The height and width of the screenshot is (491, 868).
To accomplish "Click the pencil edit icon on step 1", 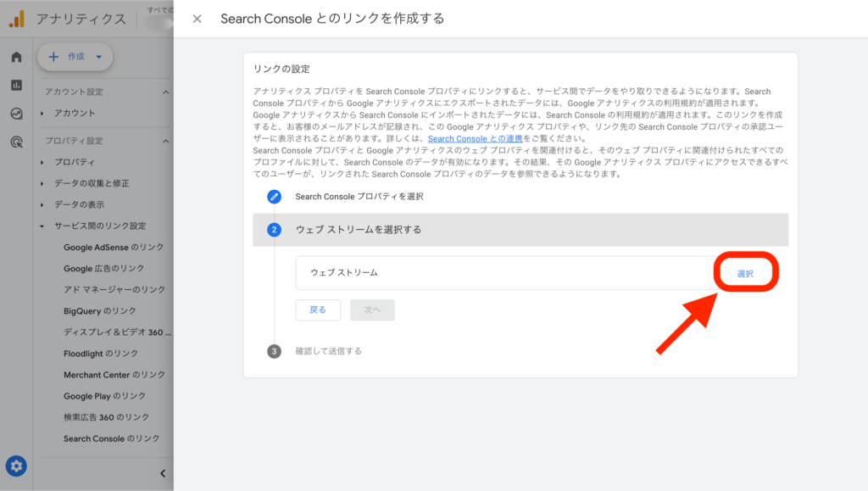I will coord(274,197).
